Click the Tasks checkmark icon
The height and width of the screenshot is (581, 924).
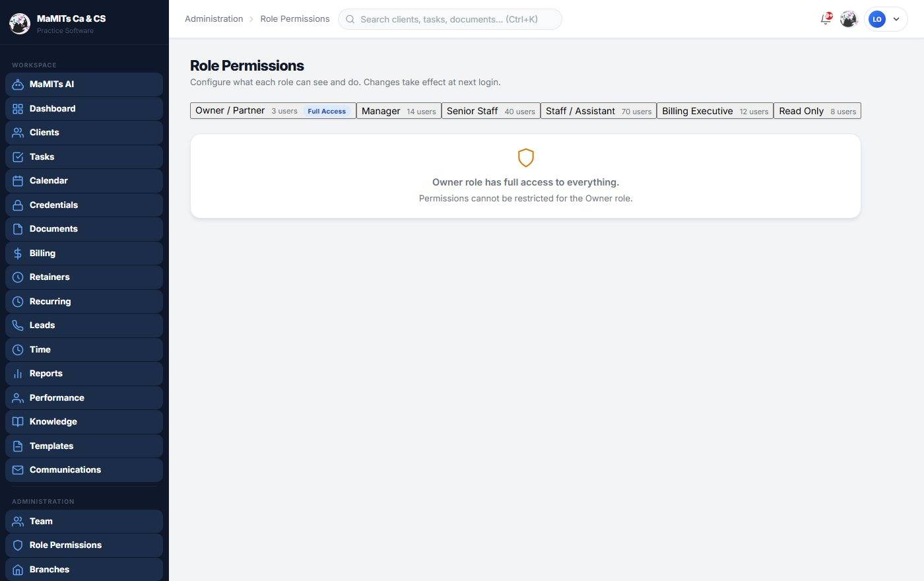18,157
